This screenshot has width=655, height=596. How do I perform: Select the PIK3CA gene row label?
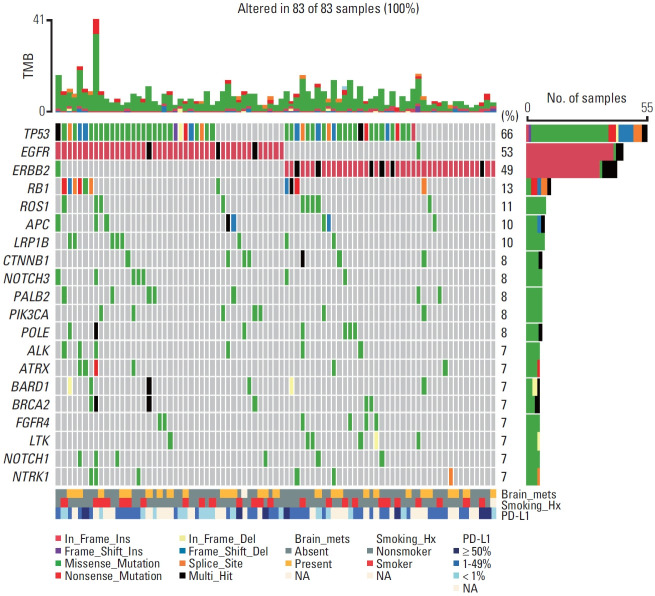pyautogui.click(x=29, y=314)
